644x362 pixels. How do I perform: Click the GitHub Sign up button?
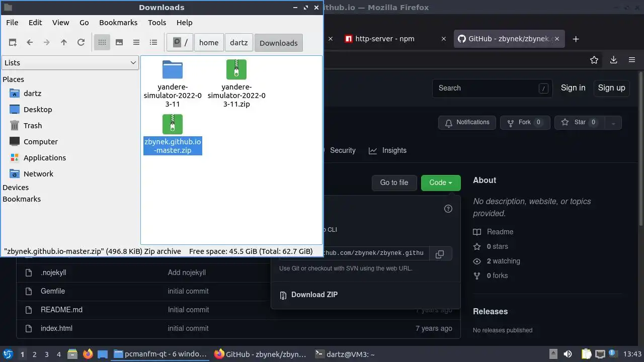pos(611,88)
